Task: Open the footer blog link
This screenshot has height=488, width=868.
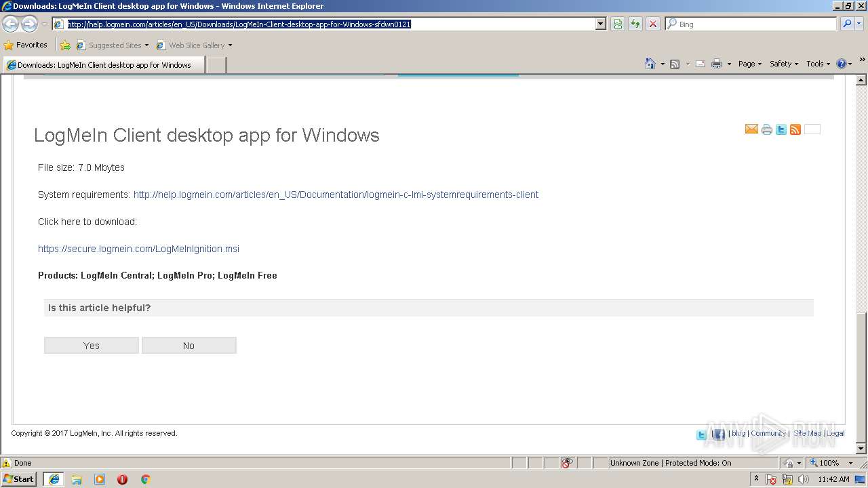Action: tap(738, 433)
